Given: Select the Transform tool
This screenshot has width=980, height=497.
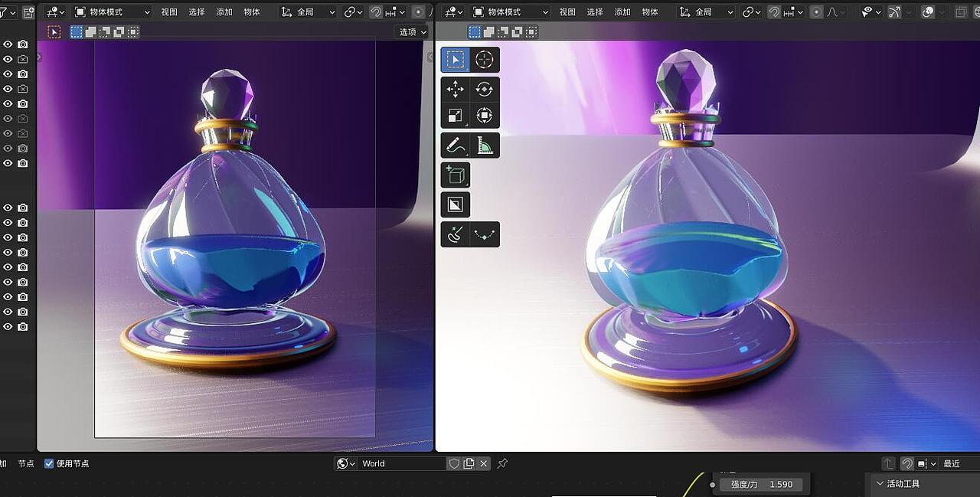Looking at the screenshot, I should click(x=485, y=116).
